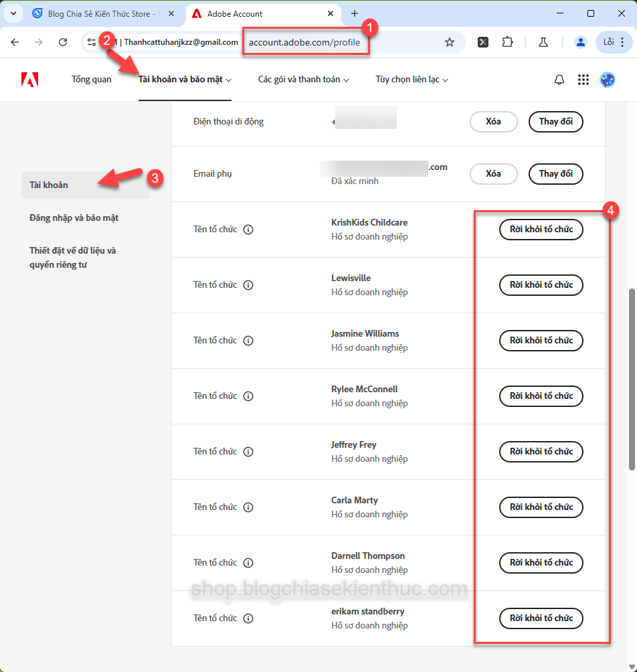Click the scrollbar down arrow
Image resolution: width=637 pixels, height=672 pixels.
(632, 667)
